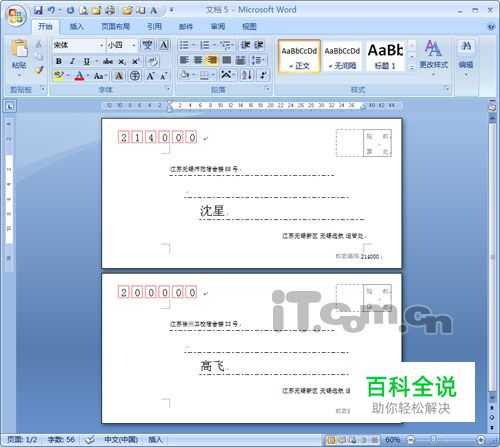Expand the styles gallery More arrow
The image size is (500, 447).
coord(412,67)
